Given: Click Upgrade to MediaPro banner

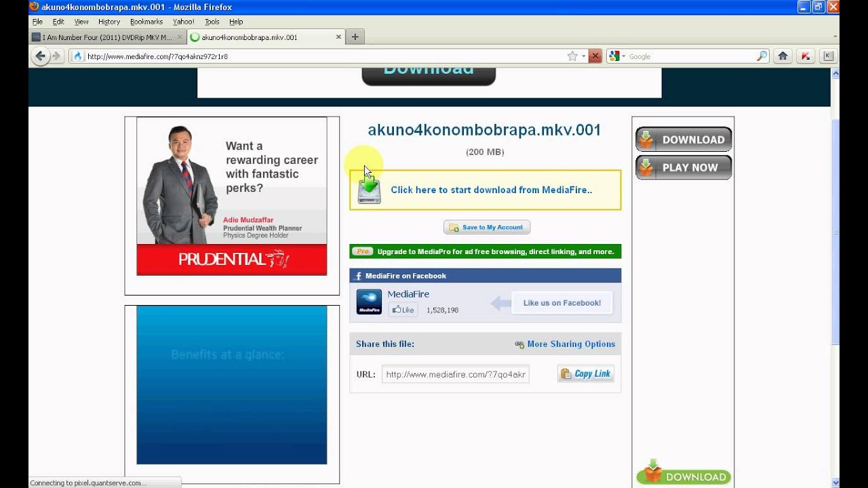Looking at the screenshot, I should click(x=486, y=251).
